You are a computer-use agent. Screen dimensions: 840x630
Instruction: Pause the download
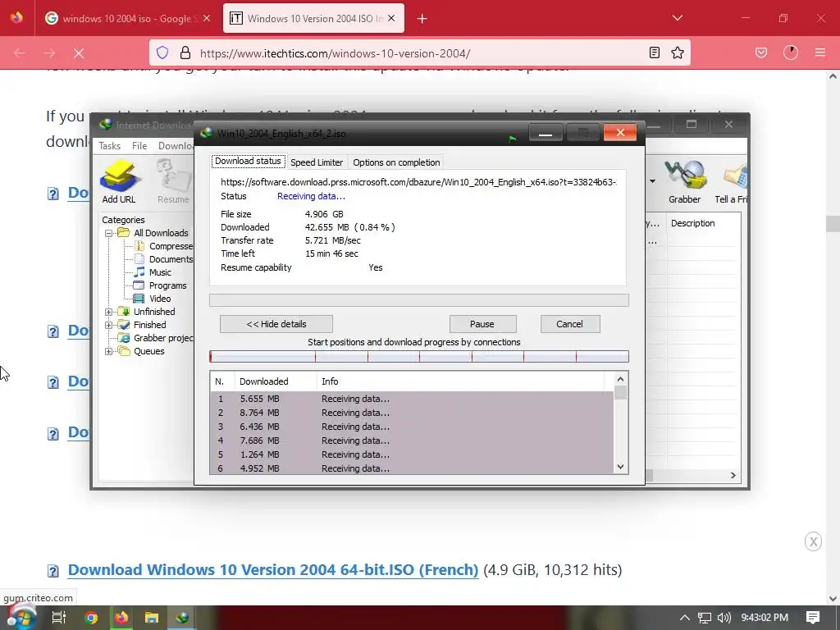482,324
